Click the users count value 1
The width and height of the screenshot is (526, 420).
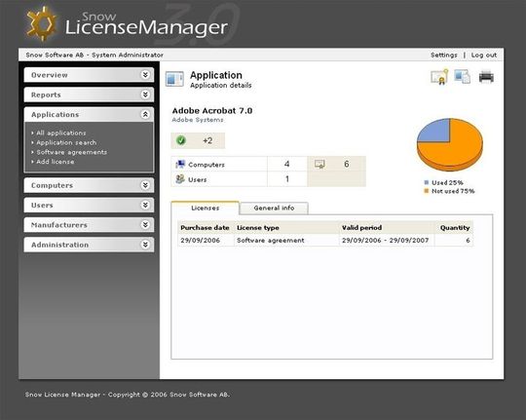(x=287, y=179)
